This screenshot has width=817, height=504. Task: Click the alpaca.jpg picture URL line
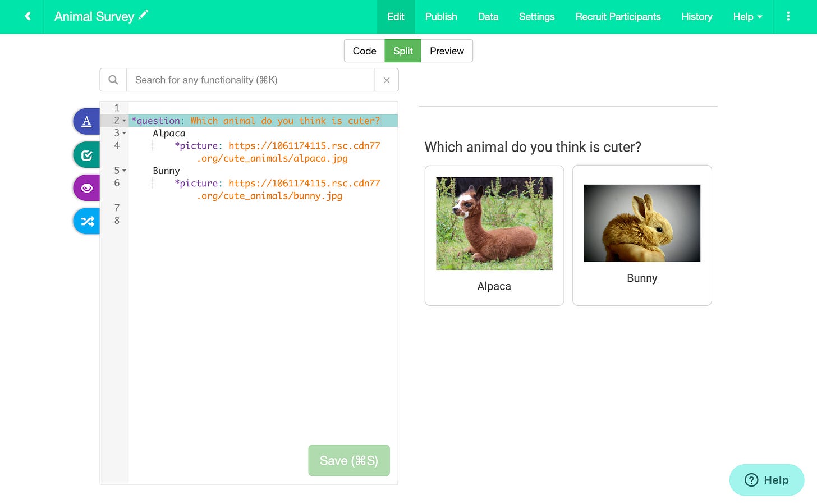click(277, 152)
